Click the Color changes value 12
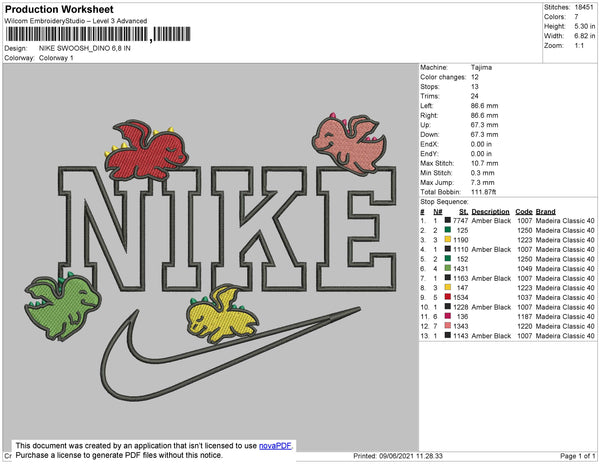The image size is (600, 464). coord(474,77)
